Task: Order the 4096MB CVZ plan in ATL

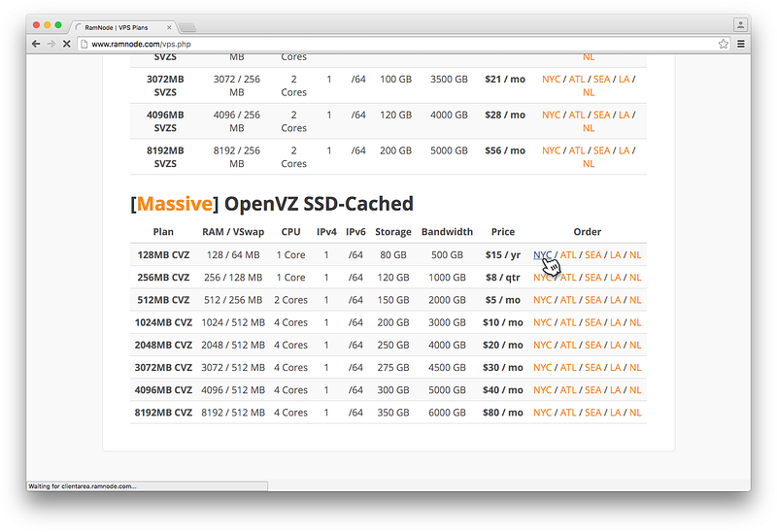Action: [568, 390]
